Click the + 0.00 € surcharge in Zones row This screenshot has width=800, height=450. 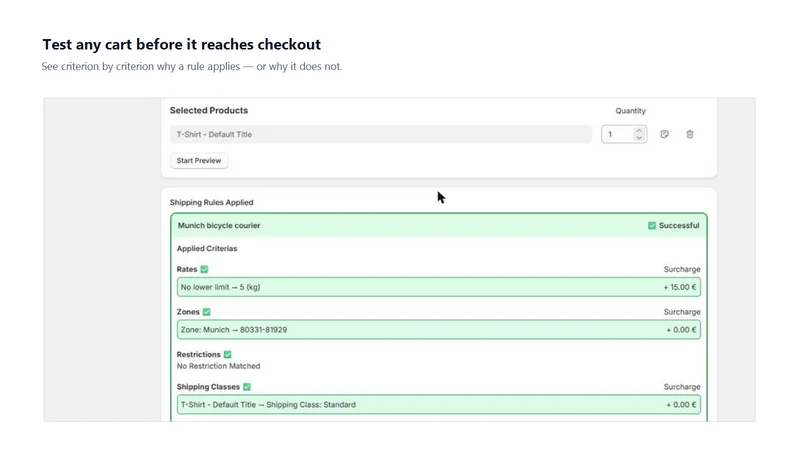(681, 330)
